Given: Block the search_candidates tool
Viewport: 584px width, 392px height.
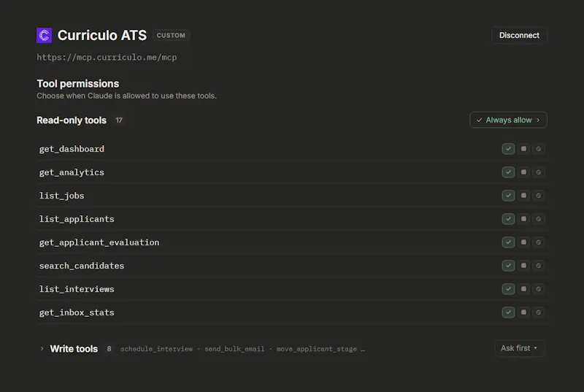Looking at the screenshot, I should [x=539, y=266].
